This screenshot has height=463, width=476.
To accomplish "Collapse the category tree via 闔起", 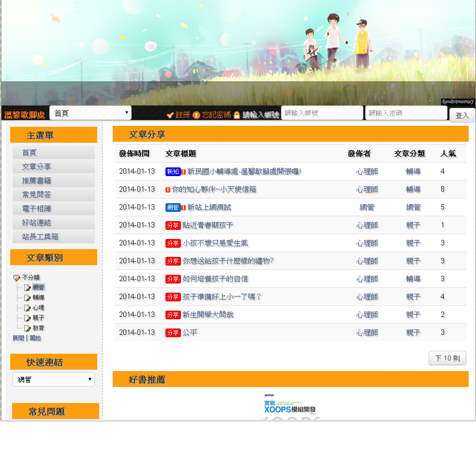I will click(35, 338).
